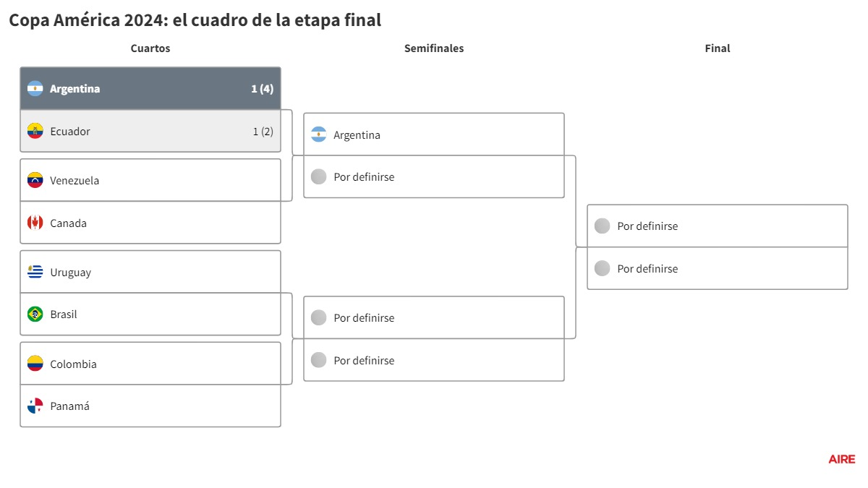Select the Cuartos column header
This screenshot has height=488, width=868.
[150, 48]
